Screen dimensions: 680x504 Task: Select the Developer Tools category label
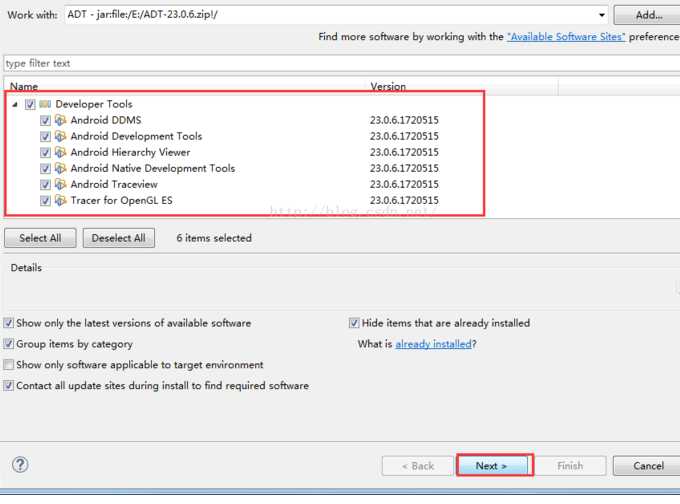point(94,104)
